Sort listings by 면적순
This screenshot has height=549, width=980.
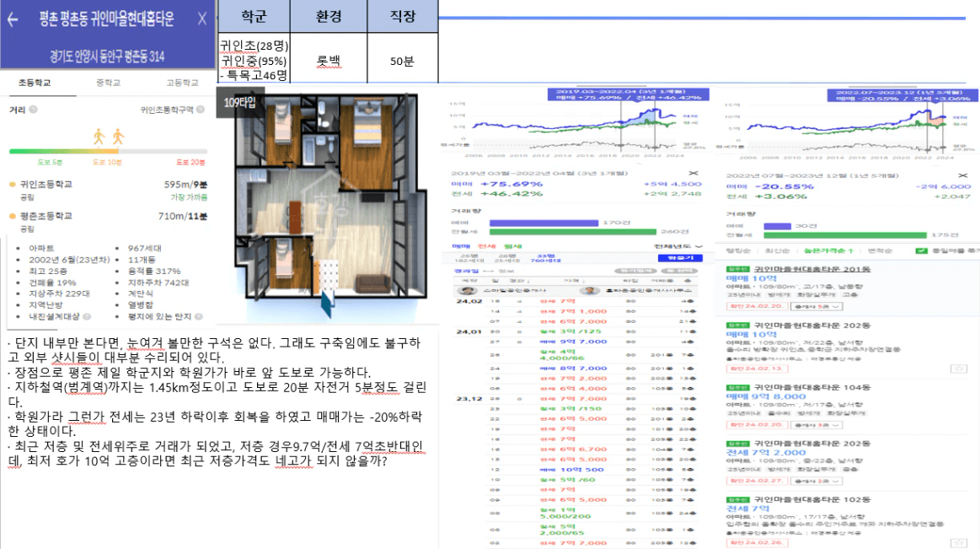[880, 250]
